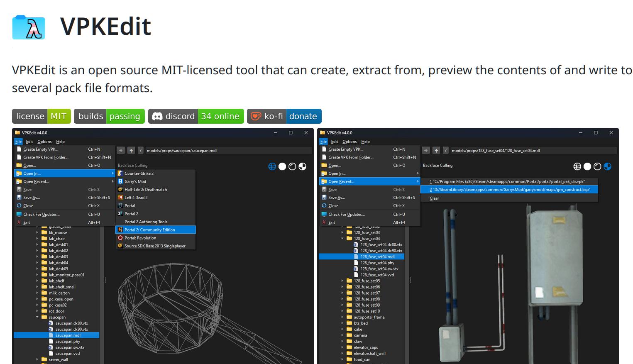Image resolution: width=633 pixels, height=364 pixels.
Task: Open Help menu in left VPKEdit window
Action: [x=61, y=142]
